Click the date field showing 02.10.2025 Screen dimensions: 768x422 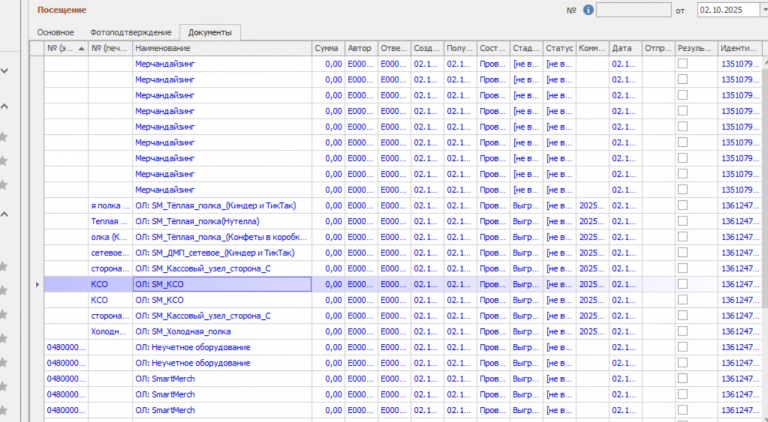pyautogui.click(x=729, y=10)
